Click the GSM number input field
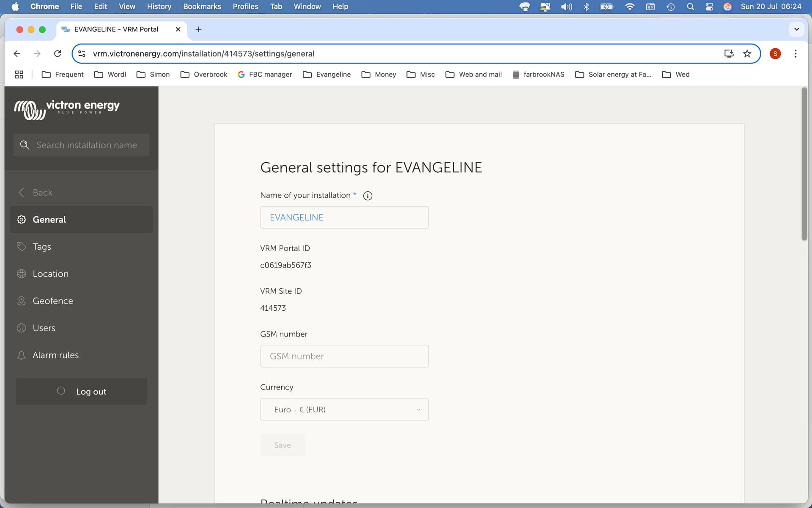The height and width of the screenshot is (508, 812). (x=344, y=356)
